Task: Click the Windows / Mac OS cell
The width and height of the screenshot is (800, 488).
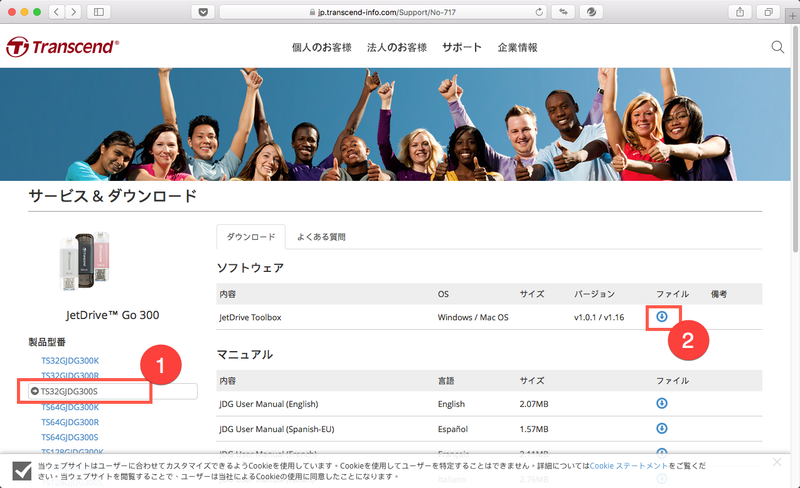Action: [473, 318]
